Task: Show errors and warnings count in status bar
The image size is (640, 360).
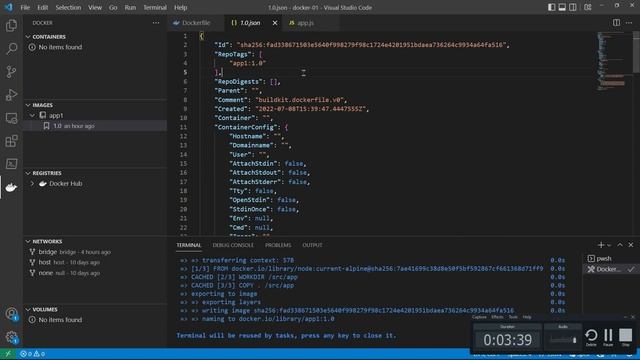Action: pos(32,354)
